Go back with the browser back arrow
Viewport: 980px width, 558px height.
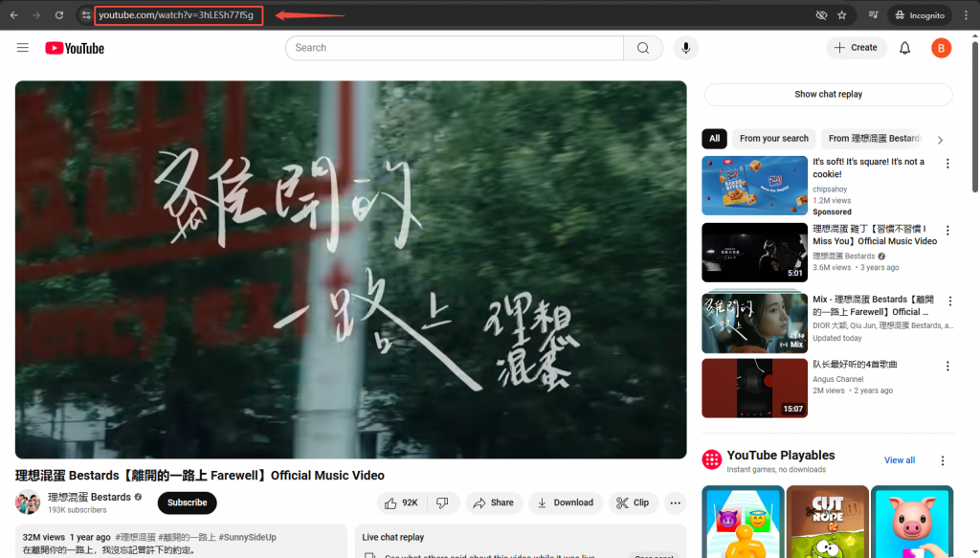coord(13,15)
